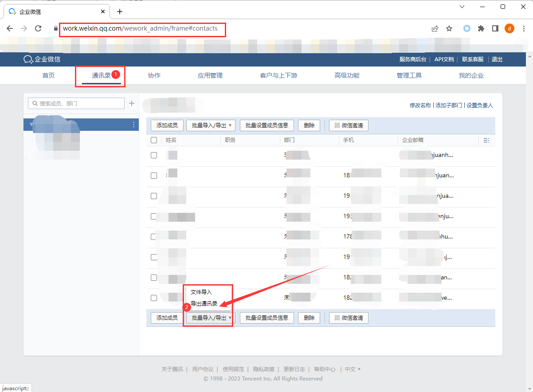
Task: Go back using the browser back arrow
Action: [10, 28]
